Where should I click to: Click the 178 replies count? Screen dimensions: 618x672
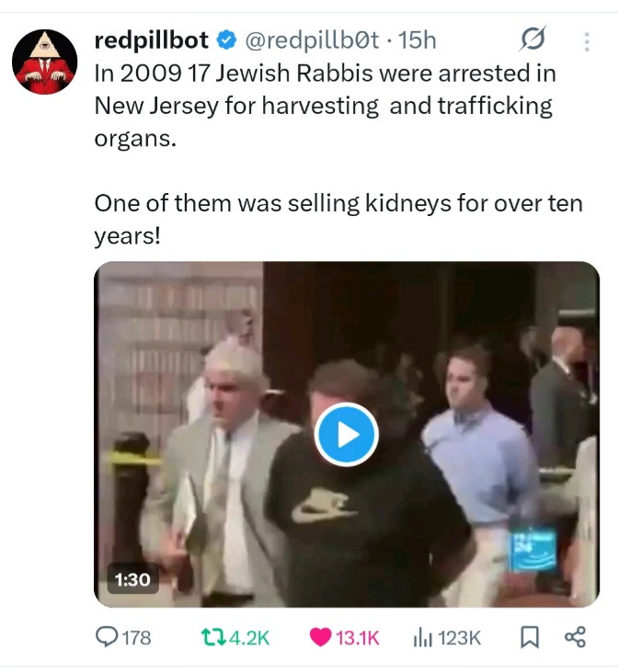pyautogui.click(x=137, y=638)
